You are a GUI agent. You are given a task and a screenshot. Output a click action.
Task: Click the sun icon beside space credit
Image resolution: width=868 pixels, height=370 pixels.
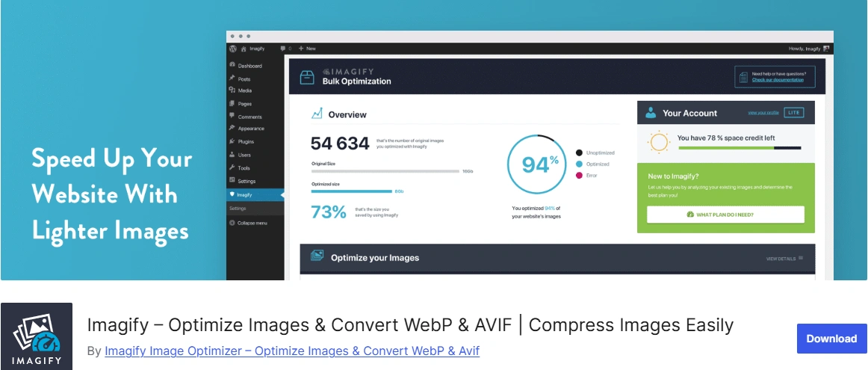(x=659, y=142)
